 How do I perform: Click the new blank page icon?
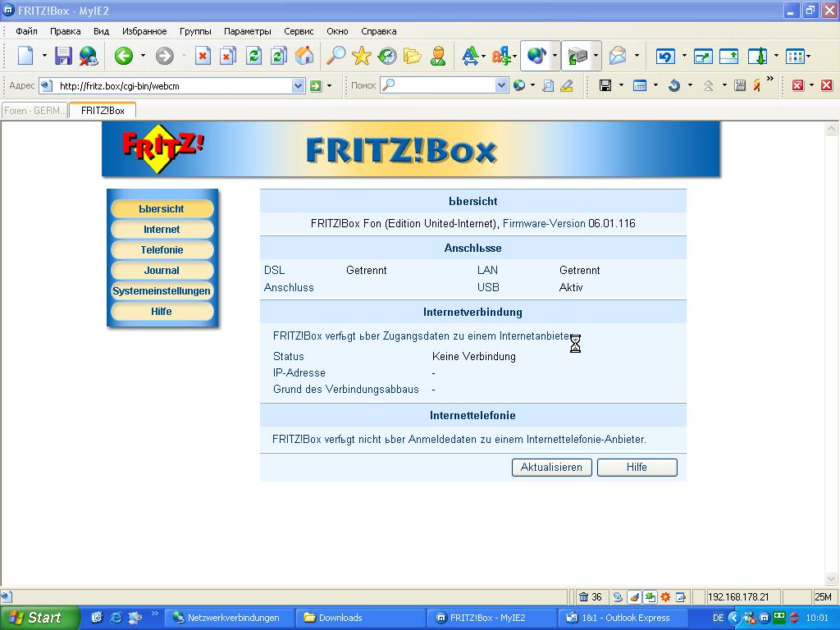pos(25,56)
